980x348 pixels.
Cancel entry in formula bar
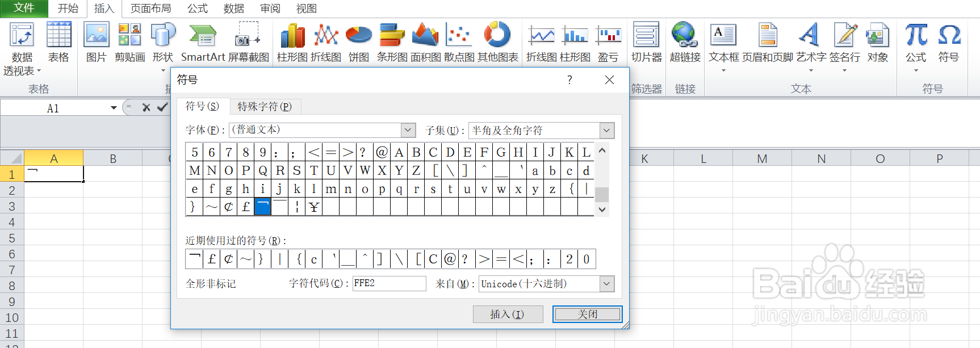point(146,107)
